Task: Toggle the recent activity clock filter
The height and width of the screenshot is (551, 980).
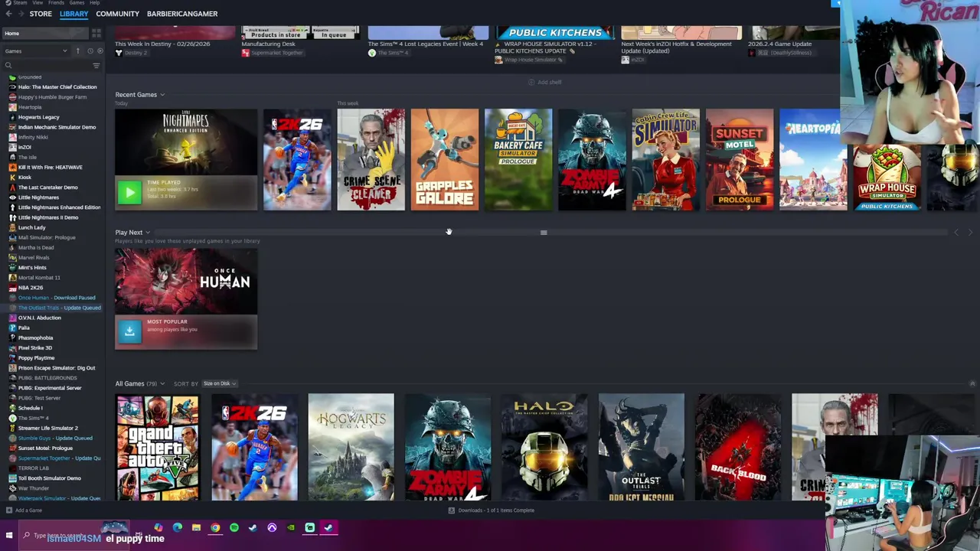Action: point(89,51)
